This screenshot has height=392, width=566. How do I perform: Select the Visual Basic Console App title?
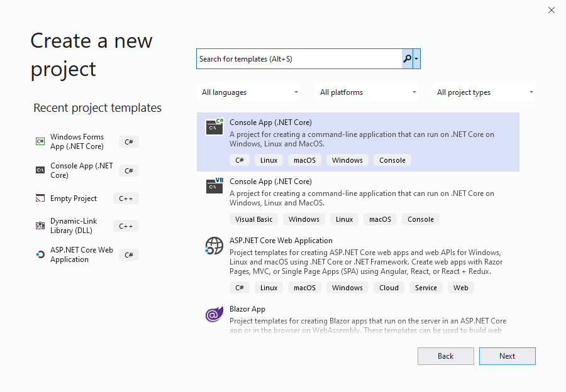(x=270, y=182)
